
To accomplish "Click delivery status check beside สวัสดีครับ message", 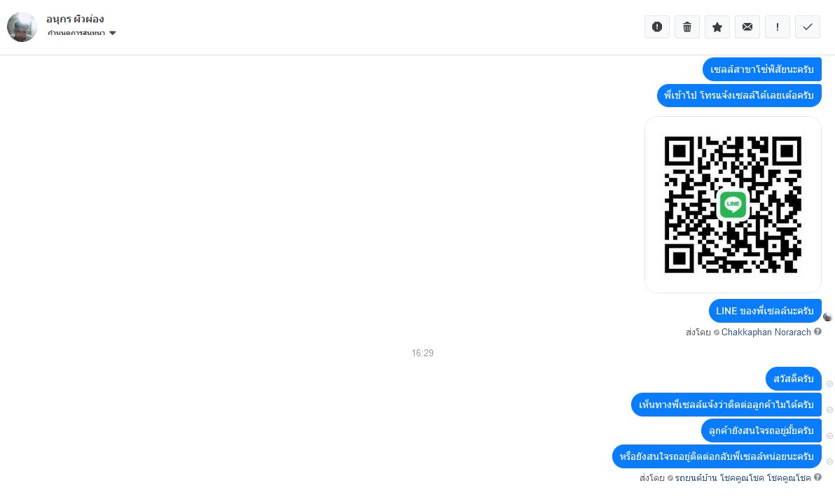I will click(x=829, y=384).
